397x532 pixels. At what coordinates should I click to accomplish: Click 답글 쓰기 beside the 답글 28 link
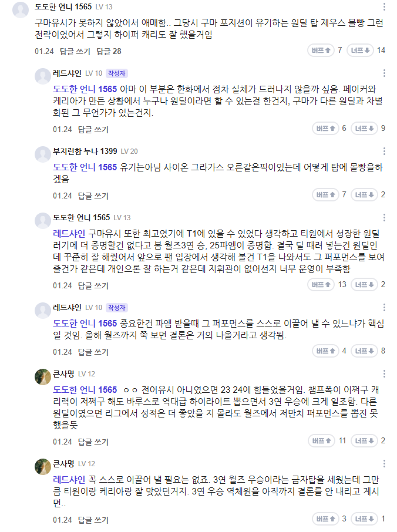[75, 51]
